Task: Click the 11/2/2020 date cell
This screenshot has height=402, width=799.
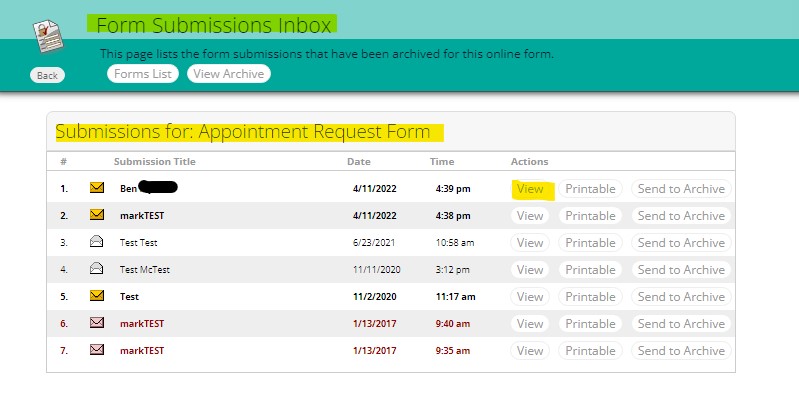Action: [x=375, y=297]
